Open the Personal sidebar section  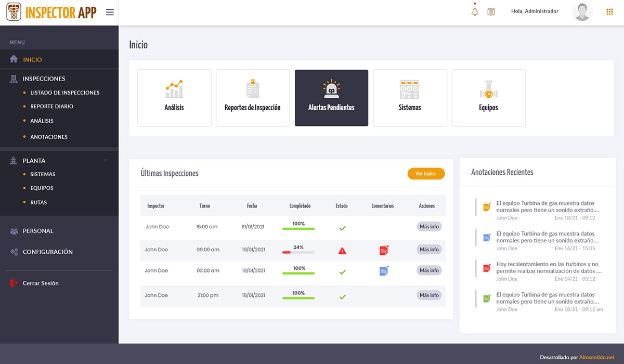[x=38, y=231]
